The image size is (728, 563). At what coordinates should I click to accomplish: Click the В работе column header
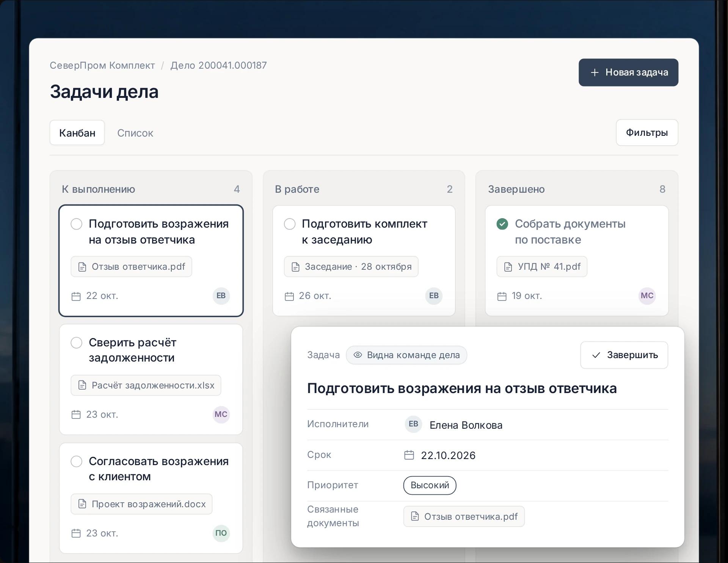pos(297,189)
